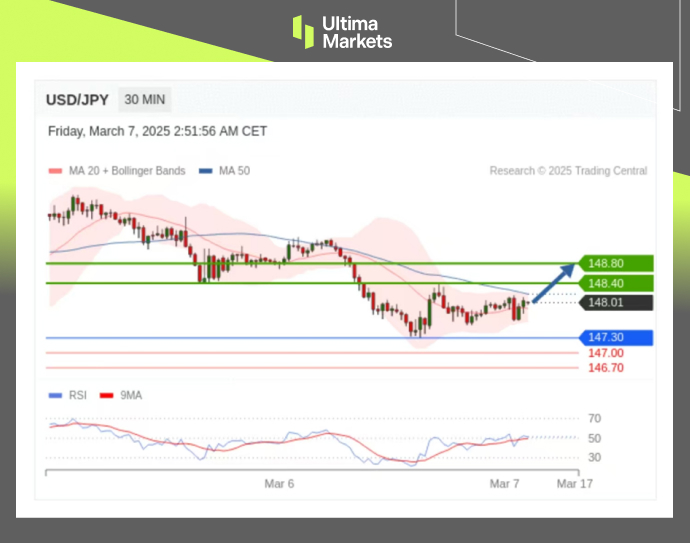Open the 30 MIN timeframe selector

coord(145,99)
